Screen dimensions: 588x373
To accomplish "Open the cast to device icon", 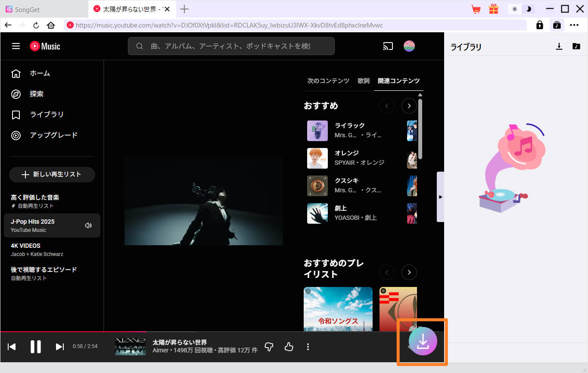I will click(x=388, y=46).
